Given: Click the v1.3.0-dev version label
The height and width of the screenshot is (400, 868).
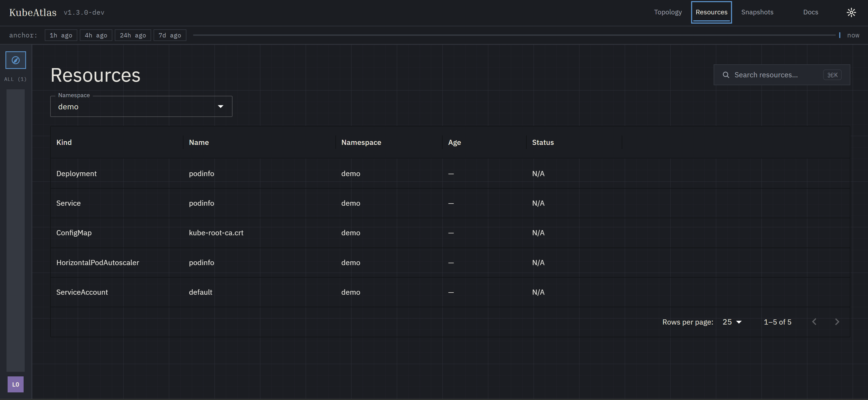Looking at the screenshot, I should pos(84,12).
